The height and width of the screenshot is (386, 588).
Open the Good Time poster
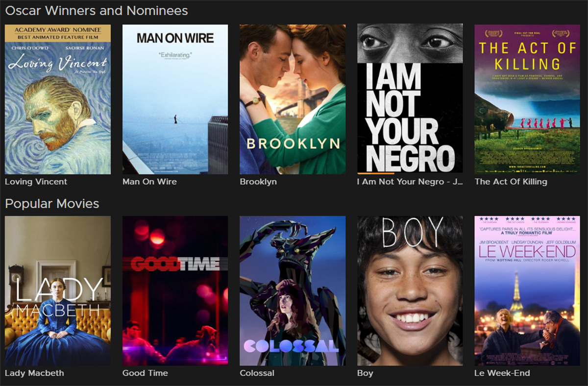pos(175,290)
